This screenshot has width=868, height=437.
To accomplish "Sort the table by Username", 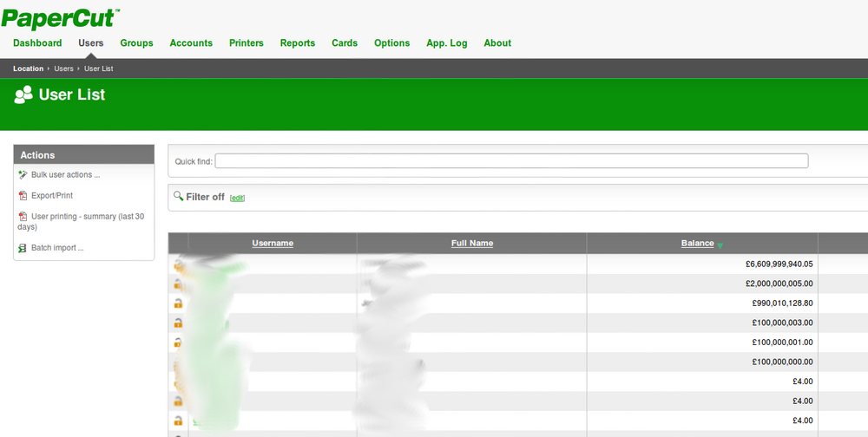I will click(273, 244).
